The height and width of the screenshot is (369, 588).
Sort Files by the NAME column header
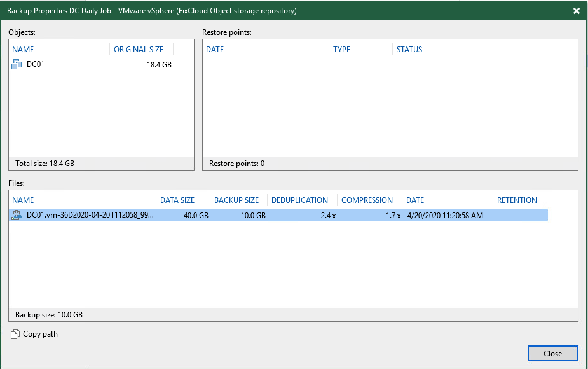click(23, 200)
